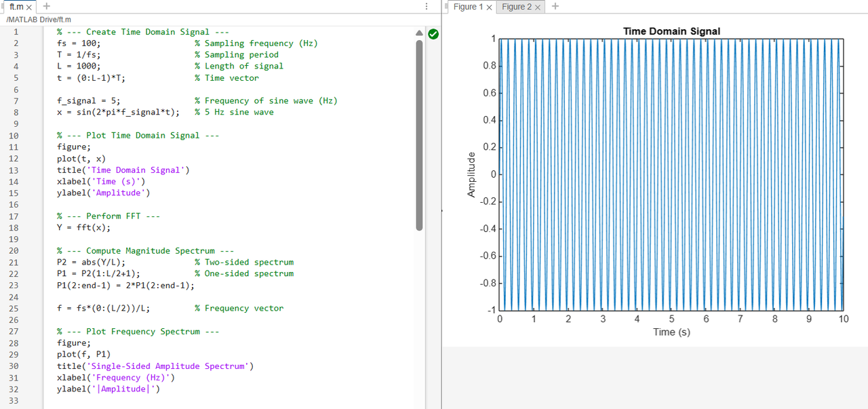
Task: Click the 'plot(t, x)' code line
Action: 81,159
